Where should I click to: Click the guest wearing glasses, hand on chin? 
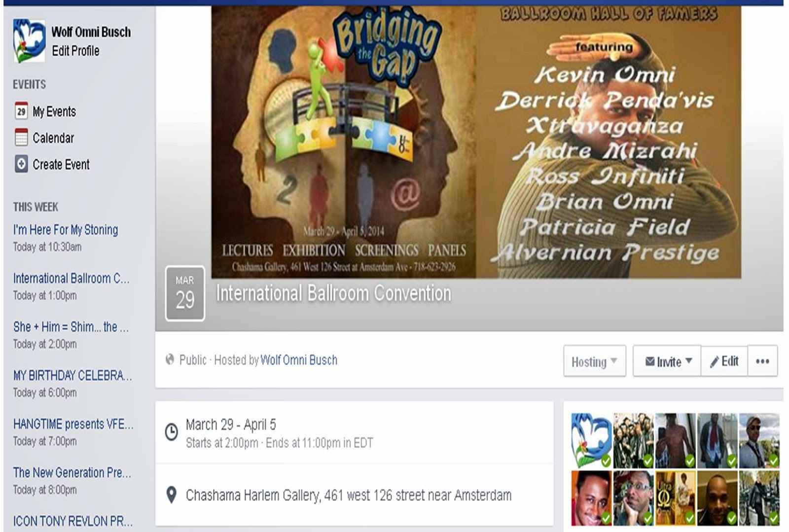(633, 497)
